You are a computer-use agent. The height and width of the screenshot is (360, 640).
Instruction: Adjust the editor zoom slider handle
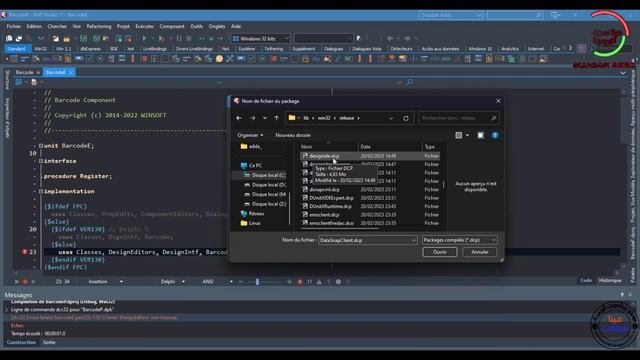coord(257,282)
